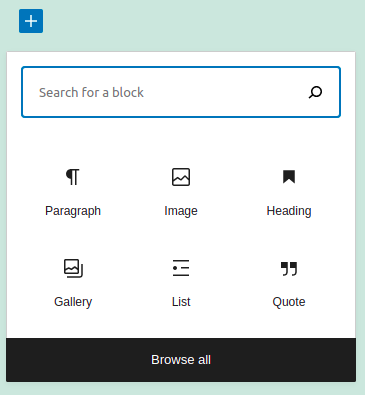Viewport: 365px width, 395px height.
Task: Insert a Heading block into the post
Action: [x=289, y=192]
